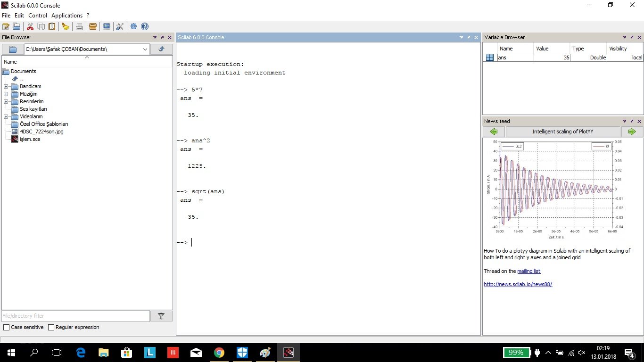The image size is (644, 362).
Task: Open the directory path dropdown
Action: point(145,49)
